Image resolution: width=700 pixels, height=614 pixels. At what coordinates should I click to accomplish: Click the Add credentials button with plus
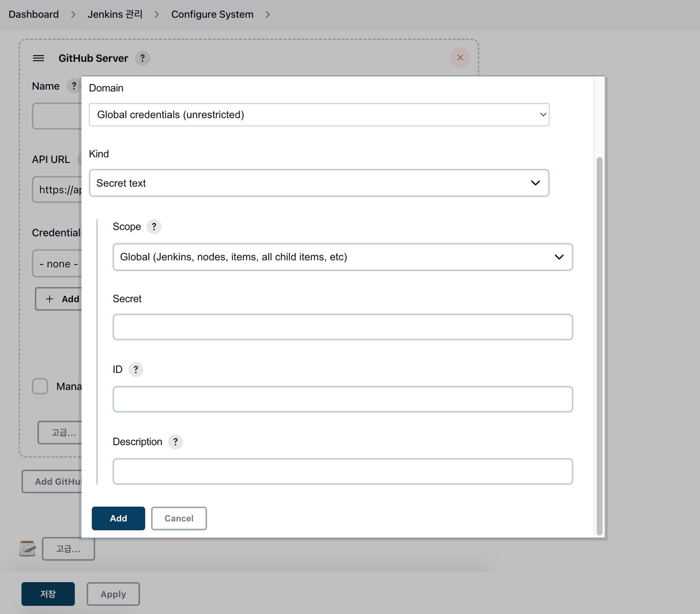tap(58, 299)
